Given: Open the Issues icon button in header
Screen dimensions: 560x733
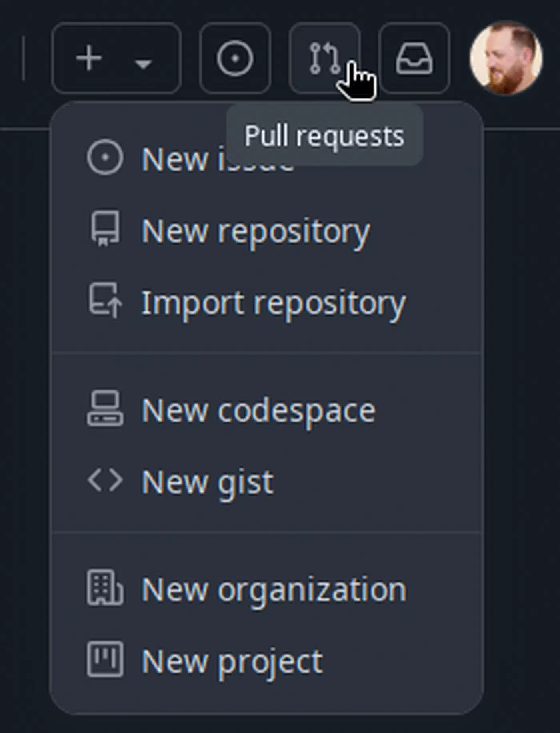Looking at the screenshot, I should tap(235, 58).
